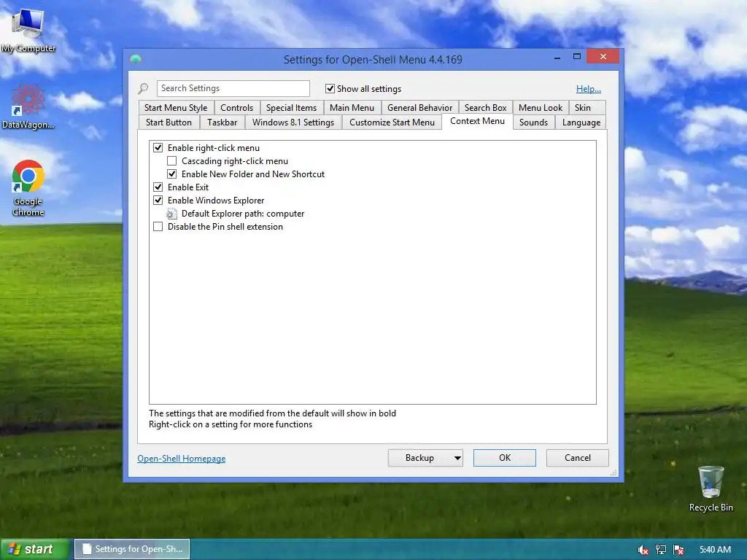Open the Menu Look tab
This screenshot has width=747, height=560.
click(541, 108)
